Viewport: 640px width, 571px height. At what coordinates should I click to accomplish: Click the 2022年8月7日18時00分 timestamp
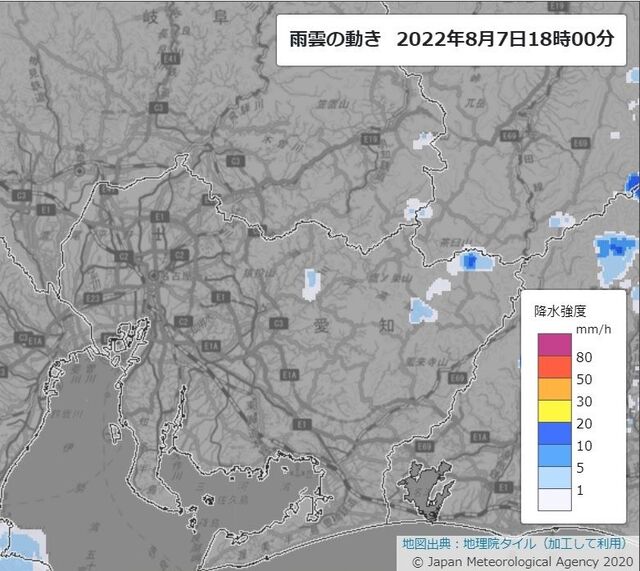click(x=505, y=39)
